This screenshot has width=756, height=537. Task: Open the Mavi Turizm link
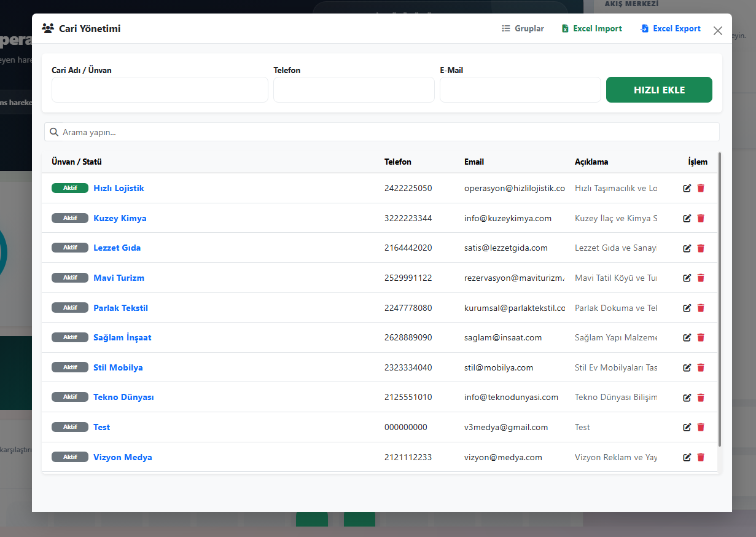[119, 278]
